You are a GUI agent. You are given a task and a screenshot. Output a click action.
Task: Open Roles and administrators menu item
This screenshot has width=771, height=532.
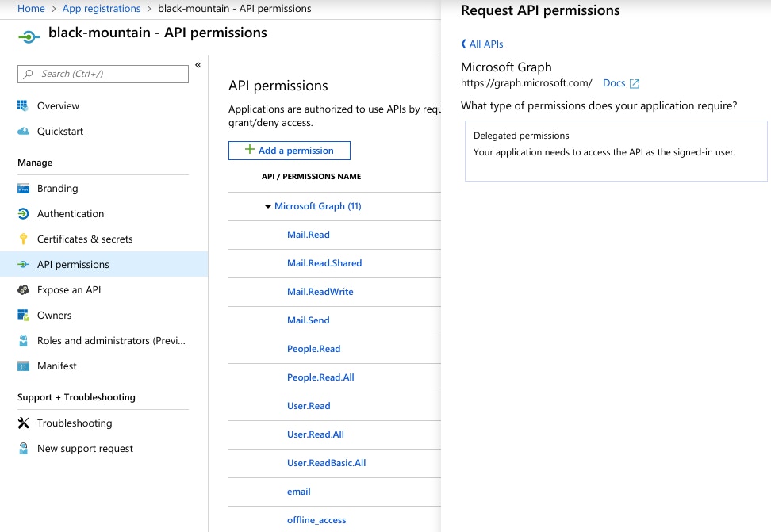pos(111,340)
